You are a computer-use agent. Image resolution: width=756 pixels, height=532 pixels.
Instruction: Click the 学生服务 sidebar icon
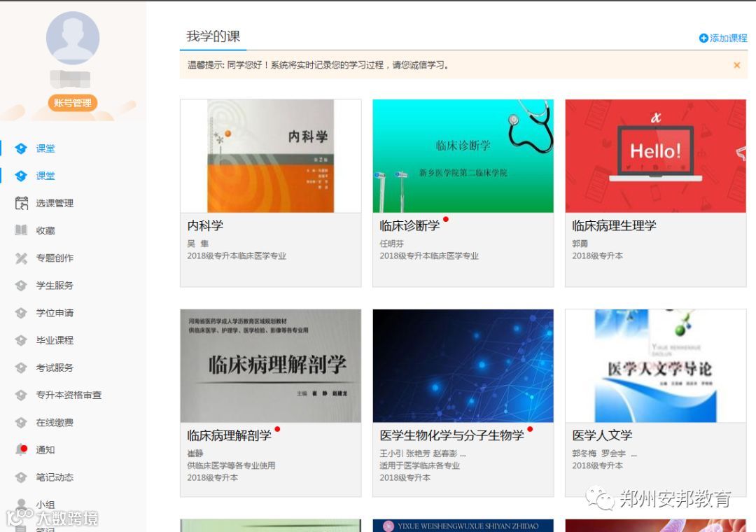(x=21, y=286)
